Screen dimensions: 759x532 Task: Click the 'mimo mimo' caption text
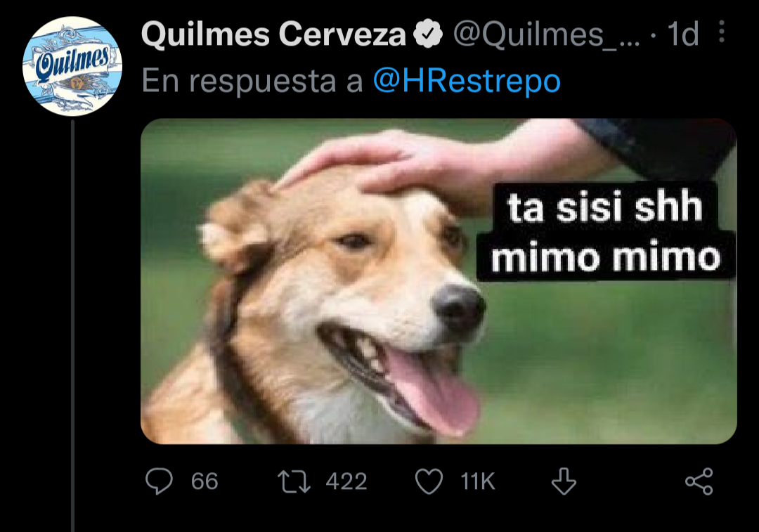click(x=606, y=257)
